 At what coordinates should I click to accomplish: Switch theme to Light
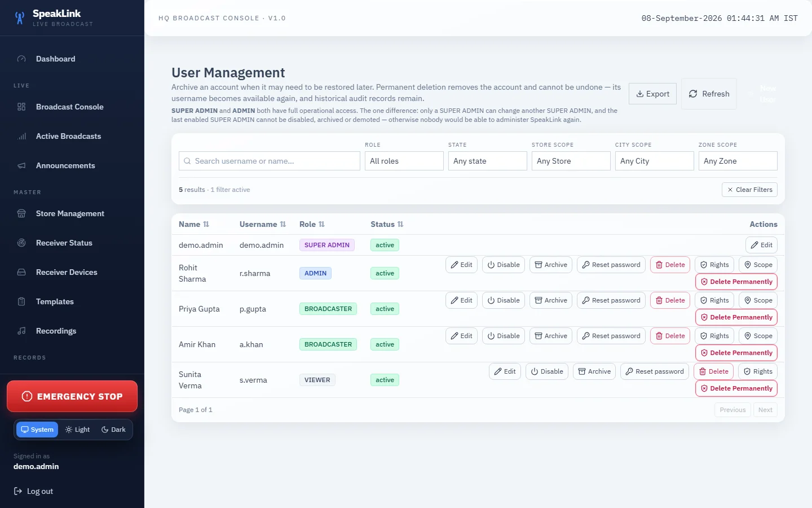(78, 430)
